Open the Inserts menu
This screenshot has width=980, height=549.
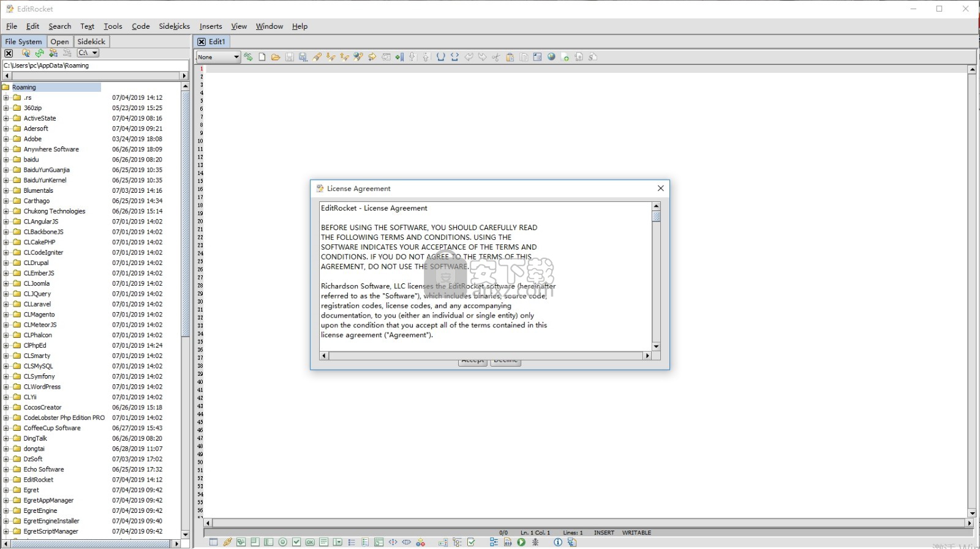[211, 26]
